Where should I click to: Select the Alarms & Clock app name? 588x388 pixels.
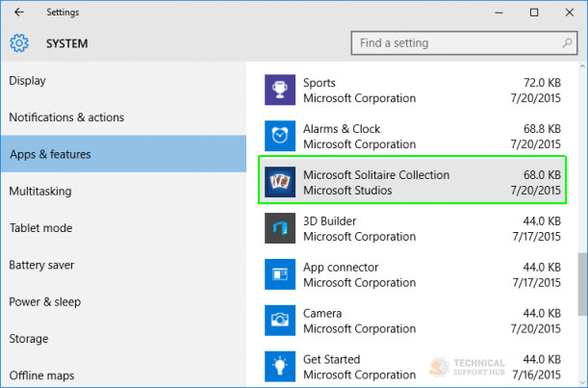[x=342, y=129]
